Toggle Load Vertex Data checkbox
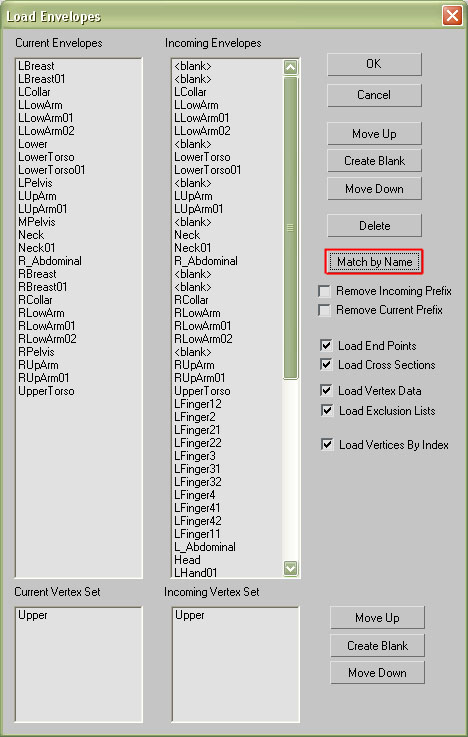The height and width of the screenshot is (737, 468). (326, 390)
